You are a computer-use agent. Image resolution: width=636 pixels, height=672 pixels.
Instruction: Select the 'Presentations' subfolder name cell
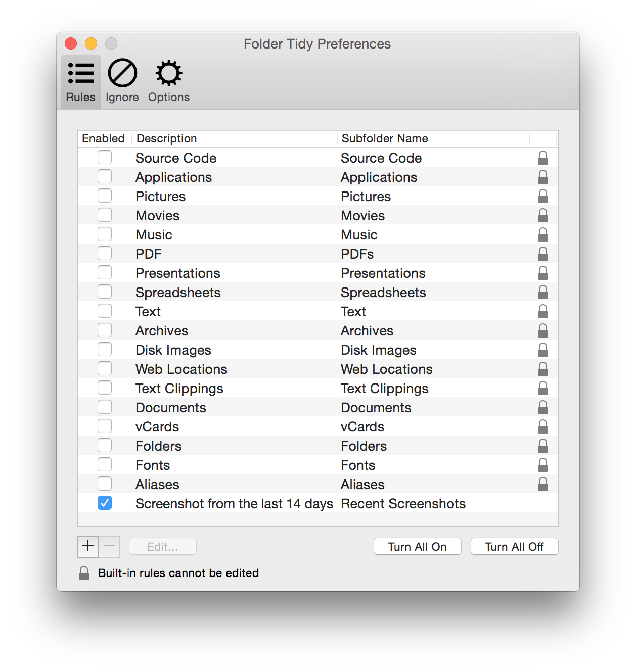click(383, 273)
